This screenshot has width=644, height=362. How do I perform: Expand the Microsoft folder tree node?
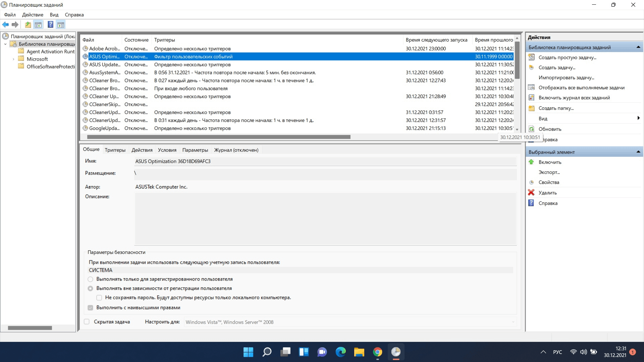(13, 59)
